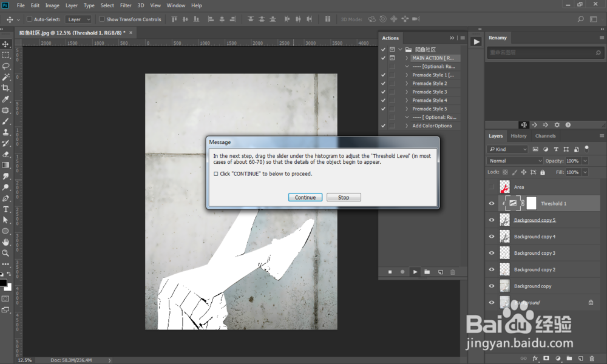Screen dimensions: 607x364
Task: Enable the Auto-Select checkbox
Action: point(29,19)
